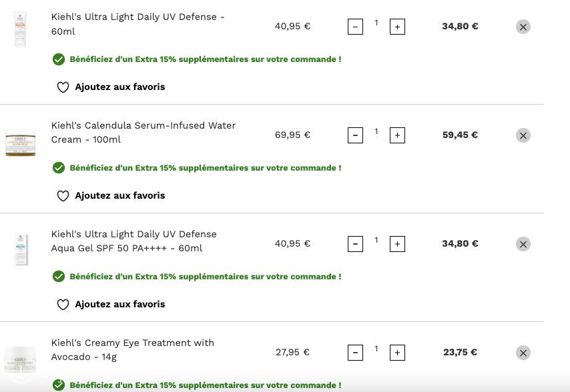Remove Ultra Light Daily UV Defense 60ml from cart

(523, 27)
